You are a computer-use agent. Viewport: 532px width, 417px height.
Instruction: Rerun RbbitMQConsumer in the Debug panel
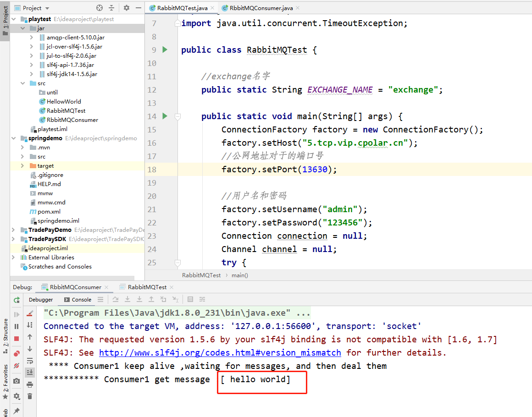click(17, 300)
